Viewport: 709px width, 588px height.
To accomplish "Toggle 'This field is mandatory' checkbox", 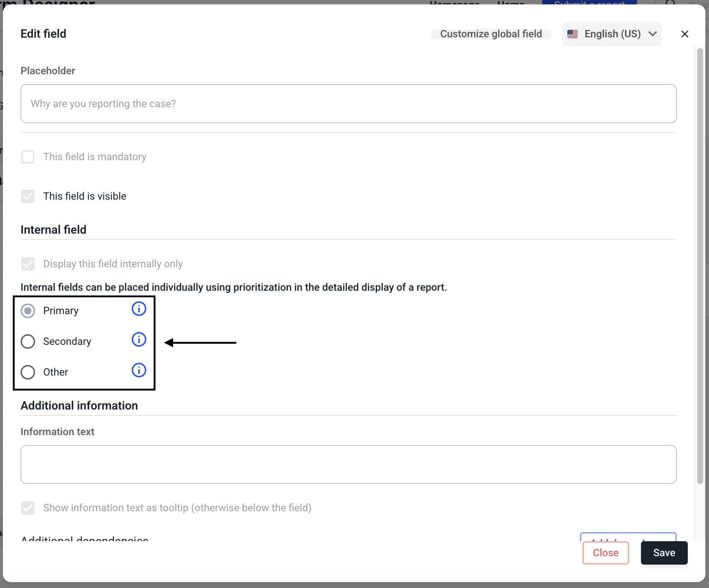I will tap(28, 157).
